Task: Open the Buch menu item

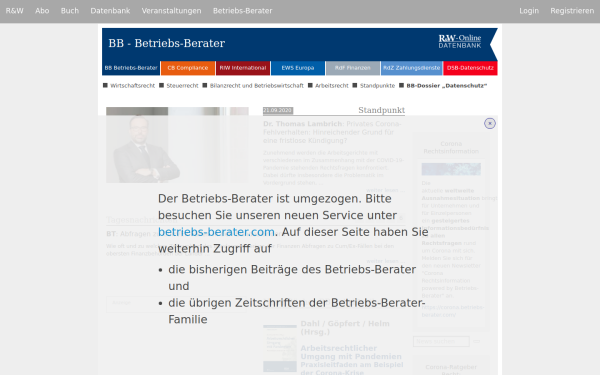Action: coord(70,11)
